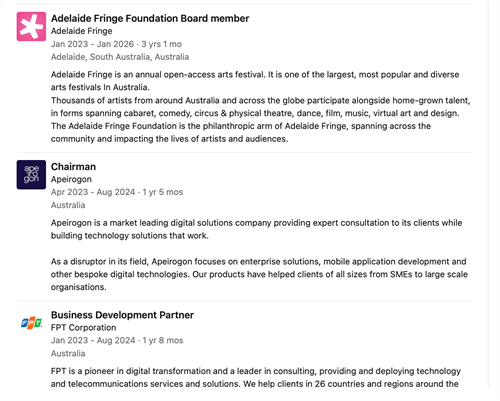This screenshot has height=401, width=500.
Task: Open the Apeirogon company logo
Action: pos(31,174)
